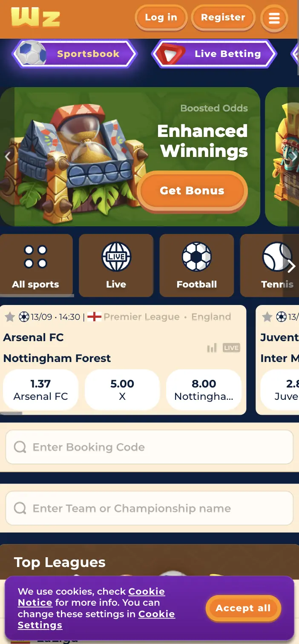
Task: Click the carousel left arrow
Action: point(8,156)
